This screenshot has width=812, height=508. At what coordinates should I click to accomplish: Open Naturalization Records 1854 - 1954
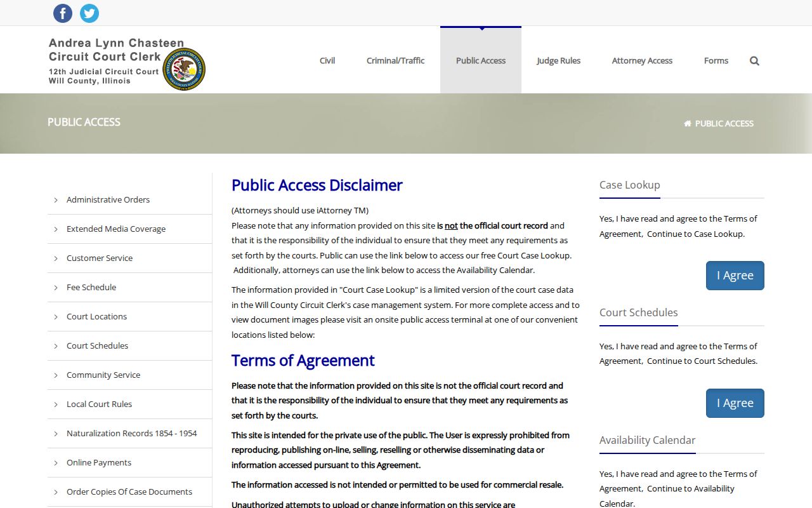point(132,433)
